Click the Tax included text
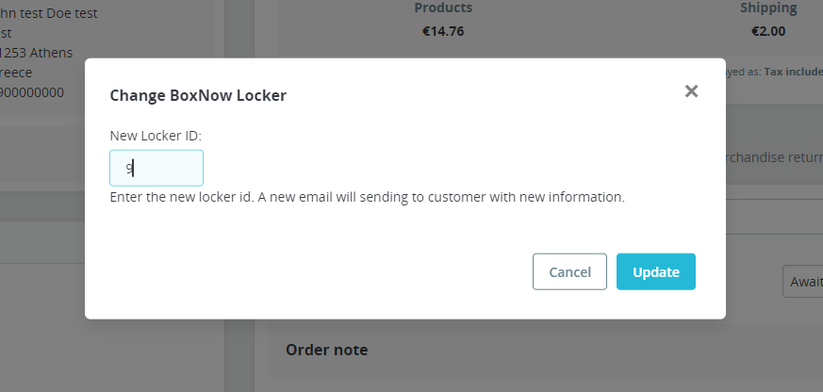 [794, 72]
